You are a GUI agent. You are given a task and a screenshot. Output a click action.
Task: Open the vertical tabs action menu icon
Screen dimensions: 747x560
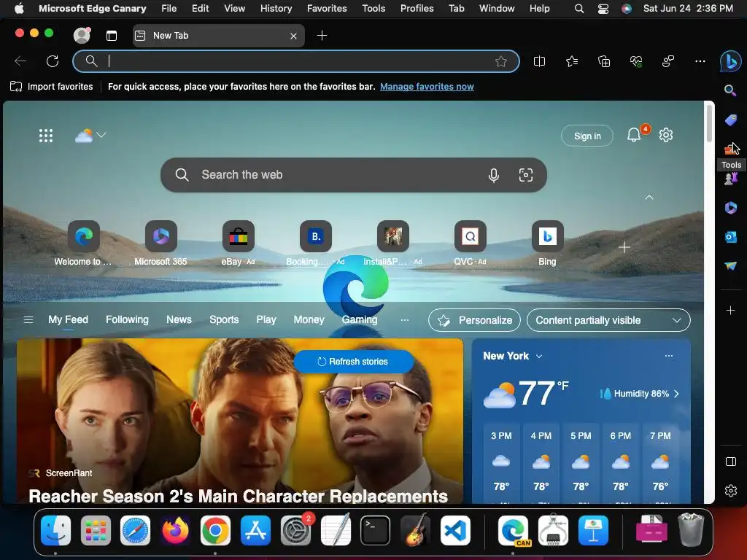tap(112, 36)
